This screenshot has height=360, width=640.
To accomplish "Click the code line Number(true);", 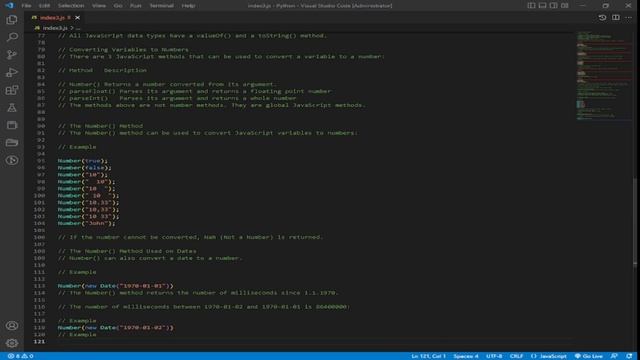I will tap(82, 161).
